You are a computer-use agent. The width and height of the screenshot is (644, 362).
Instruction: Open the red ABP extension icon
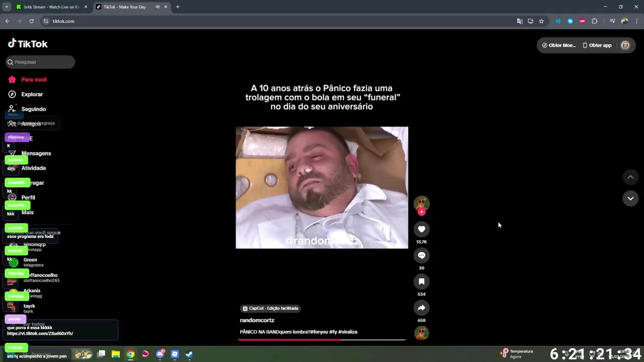click(582, 21)
